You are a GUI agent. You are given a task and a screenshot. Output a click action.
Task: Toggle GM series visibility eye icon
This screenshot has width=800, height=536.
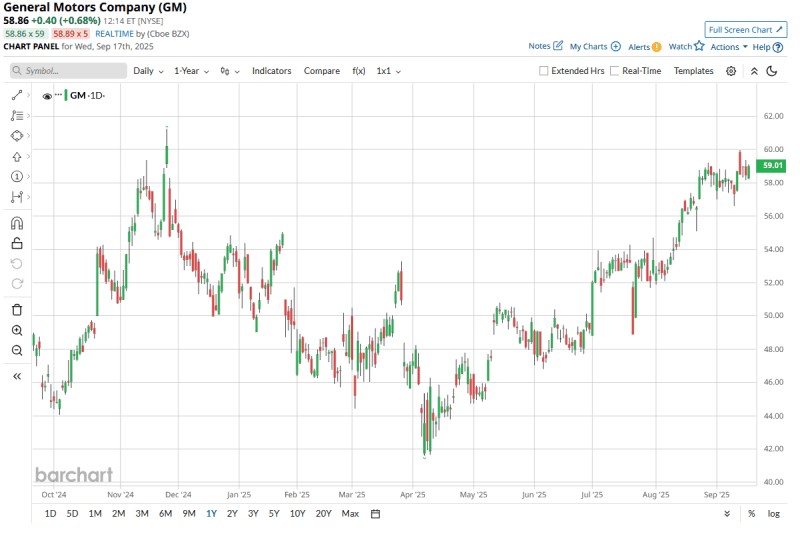(x=47, y=95)
